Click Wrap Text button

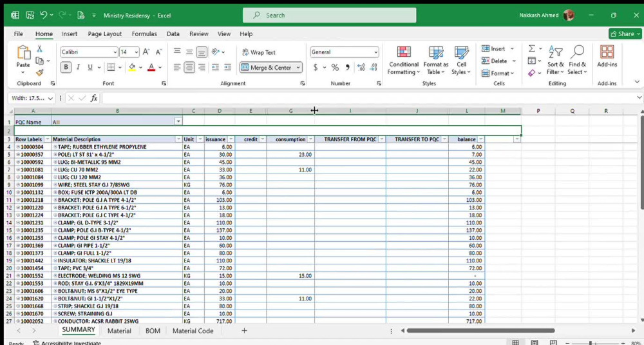click(259, 52)
